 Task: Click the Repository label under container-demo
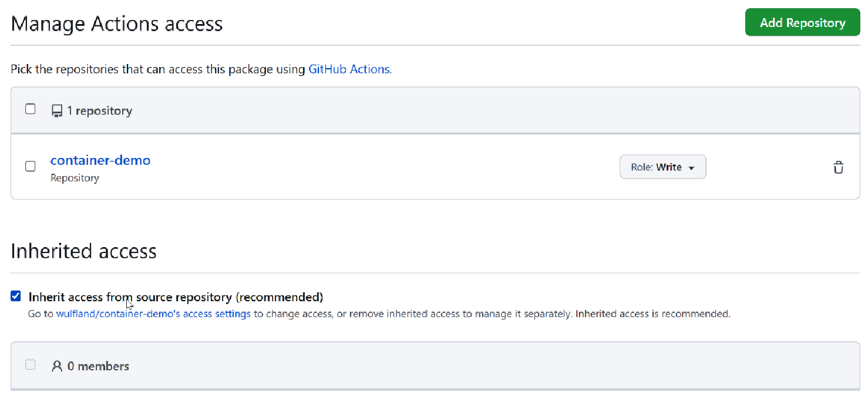tap(75, 178)
